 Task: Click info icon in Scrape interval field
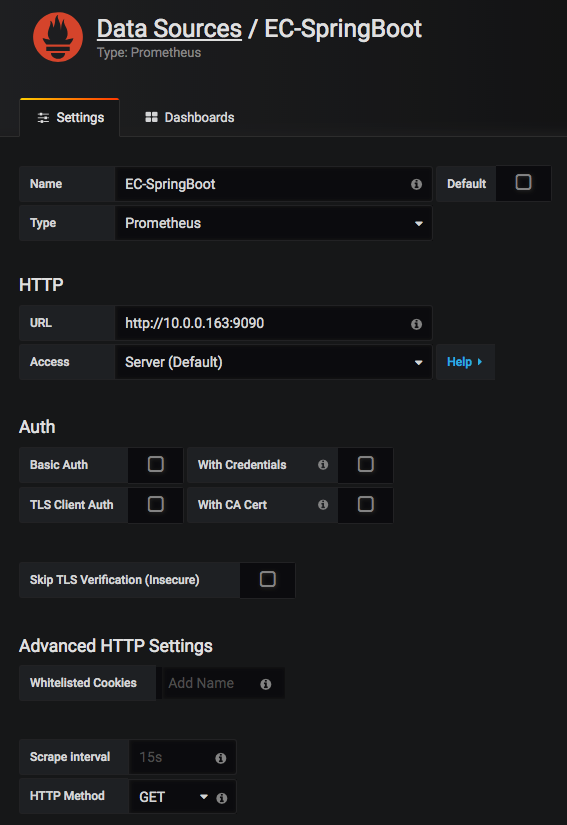[221, 758]
